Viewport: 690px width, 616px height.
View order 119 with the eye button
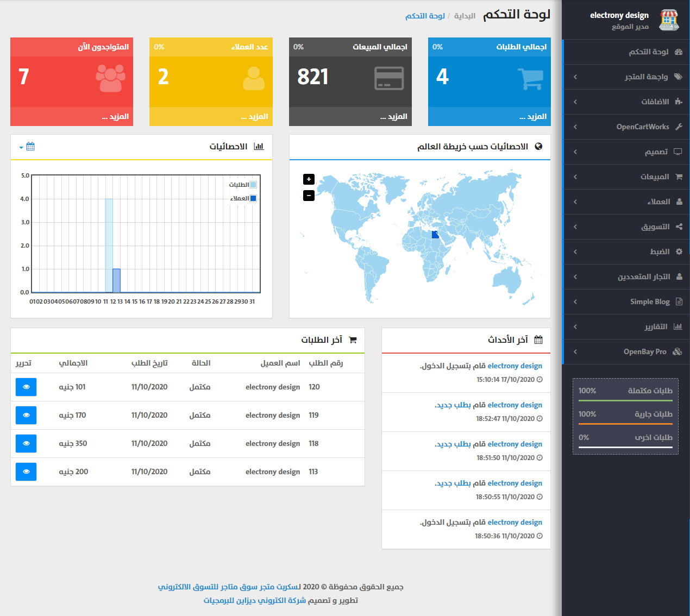click(x=26, y=415)
